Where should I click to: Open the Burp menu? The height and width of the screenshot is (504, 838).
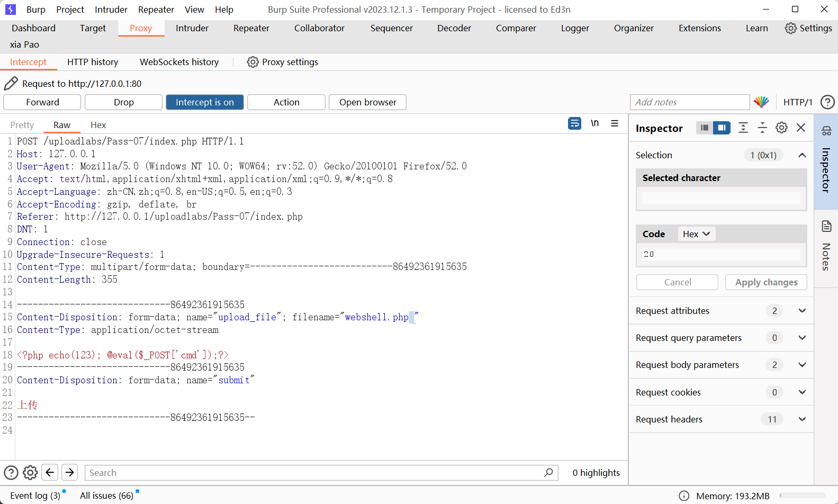pyautogui.click(x=36, y=10)
